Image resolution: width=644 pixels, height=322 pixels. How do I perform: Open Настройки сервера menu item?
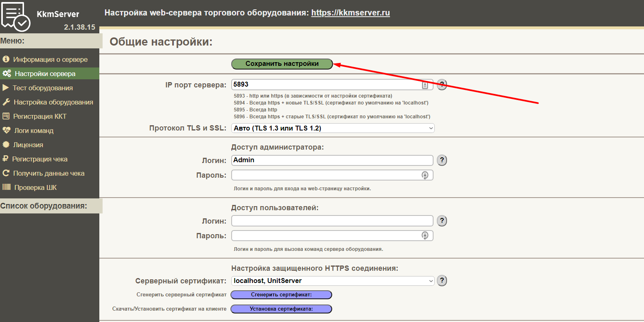(50, 74)
